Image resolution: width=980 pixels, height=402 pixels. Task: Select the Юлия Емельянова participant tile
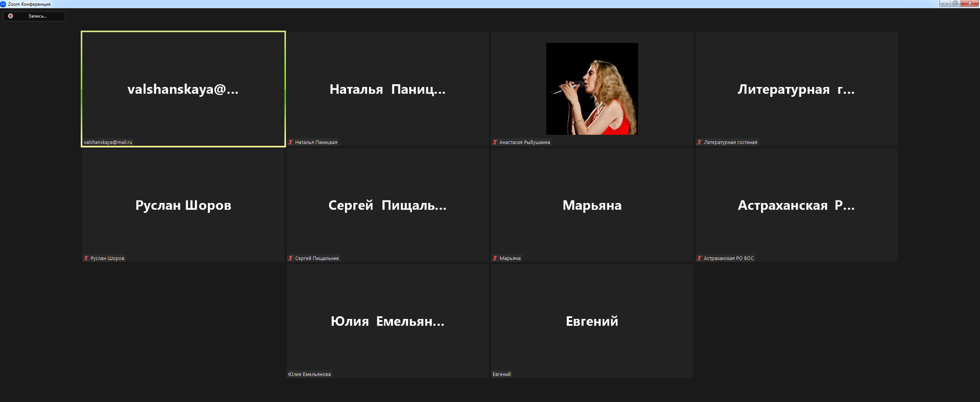click(387, 321)
